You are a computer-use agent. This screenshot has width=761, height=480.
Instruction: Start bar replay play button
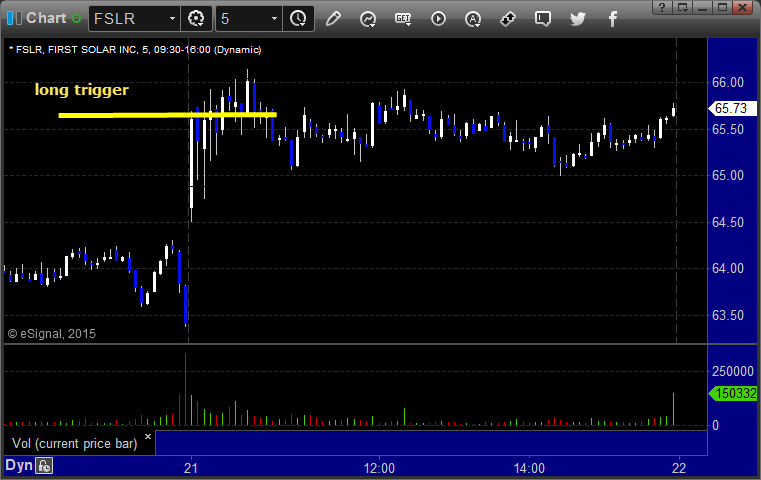tap(438, 19)
